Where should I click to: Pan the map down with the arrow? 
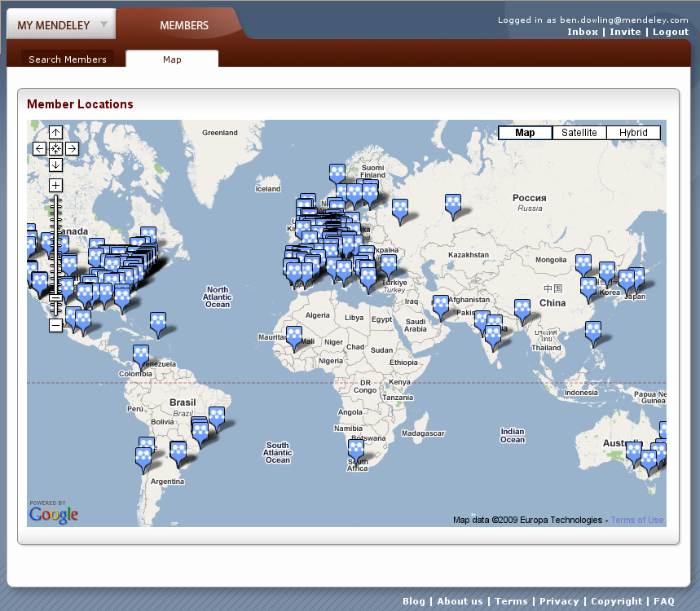click(55, 165)
